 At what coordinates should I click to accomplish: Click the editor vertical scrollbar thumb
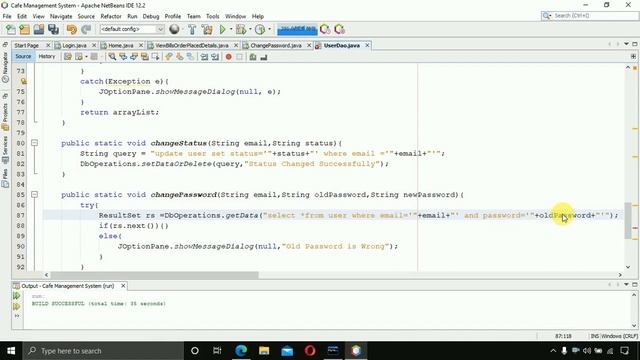628,221
